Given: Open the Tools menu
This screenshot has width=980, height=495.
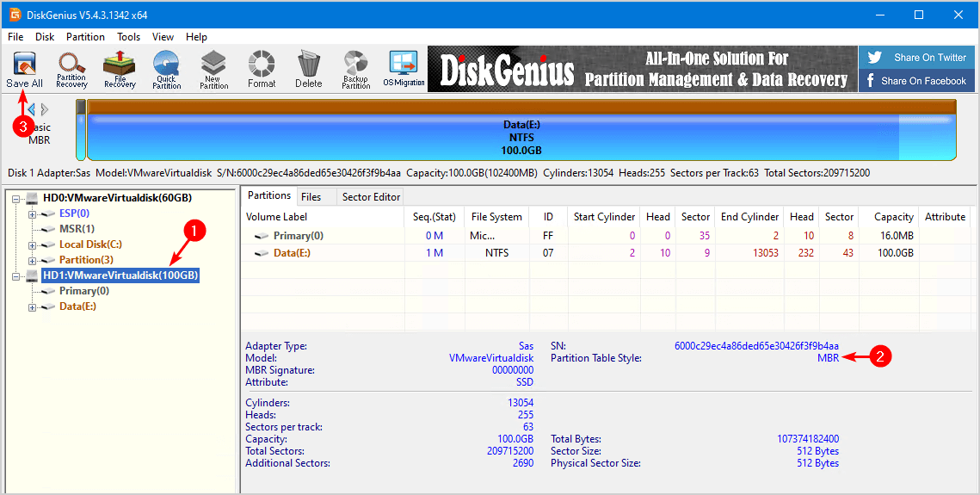Looking at the screenshot, I should tap(129, 37).
